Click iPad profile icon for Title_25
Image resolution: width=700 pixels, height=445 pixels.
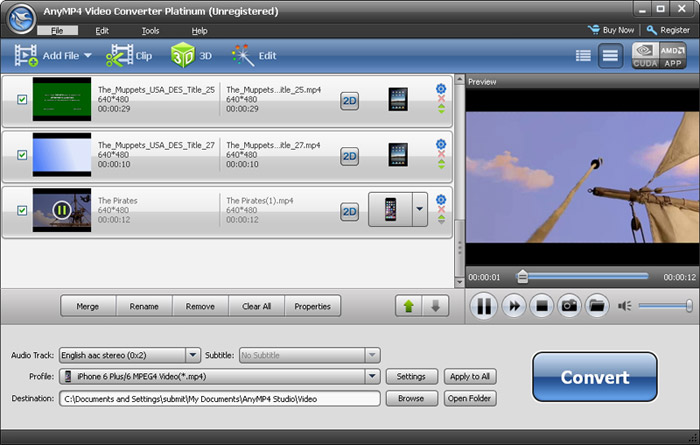[x=398, y=99]
